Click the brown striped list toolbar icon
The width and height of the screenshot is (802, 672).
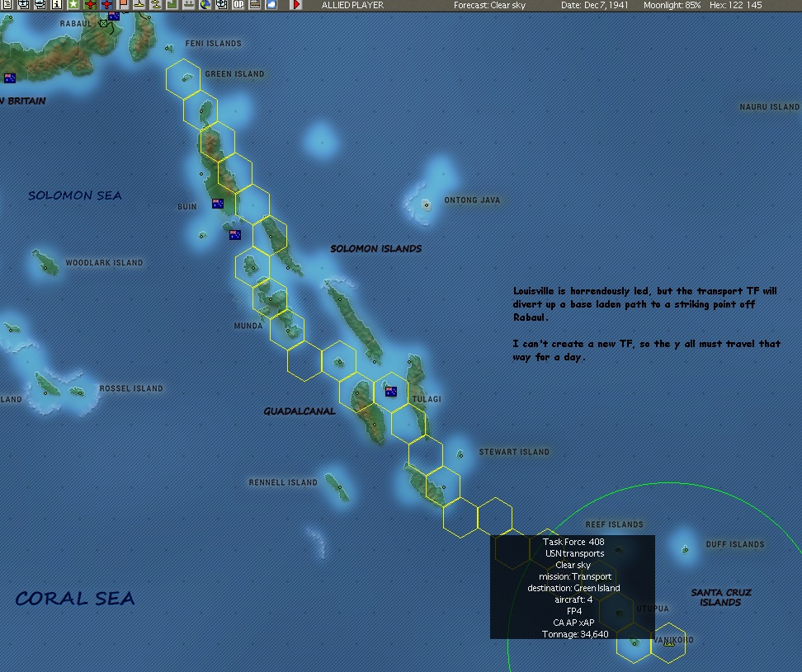[255, 5]
